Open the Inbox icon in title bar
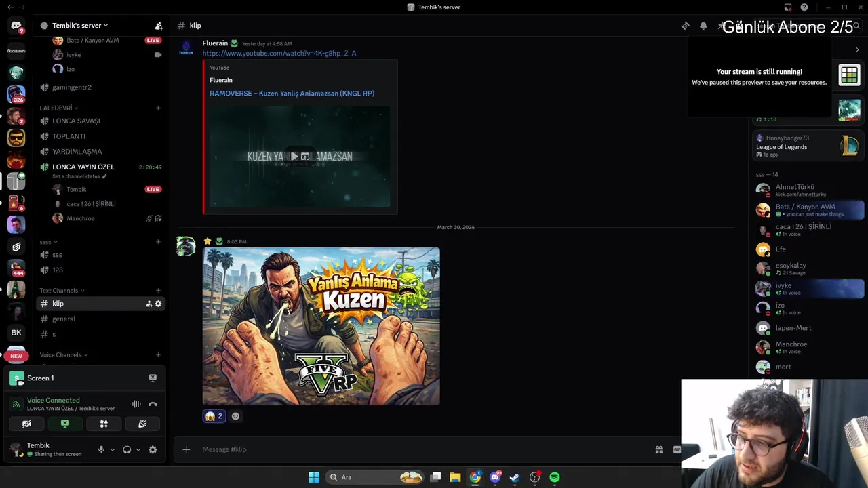The height and width of the screenshot is (488, 868). point(788,7)
